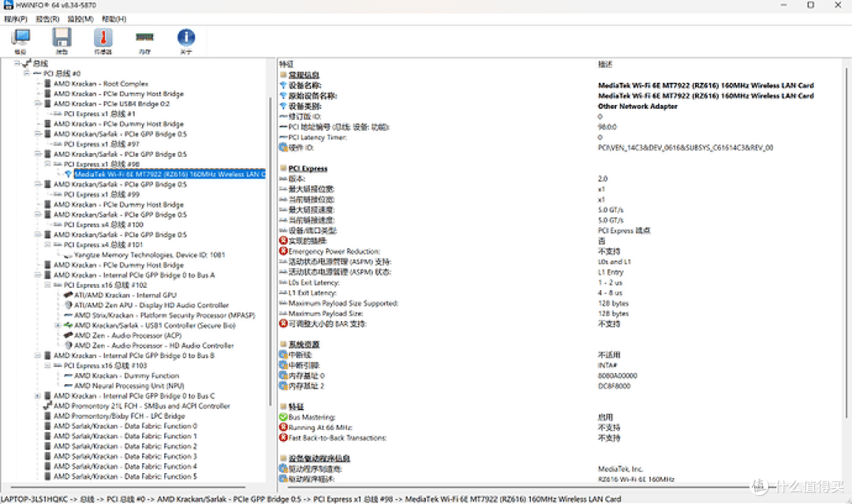Collapse the PCI 总线 #0 tree node
The height and width of the screenshot is (504, 852).
[x=27, y=73]
